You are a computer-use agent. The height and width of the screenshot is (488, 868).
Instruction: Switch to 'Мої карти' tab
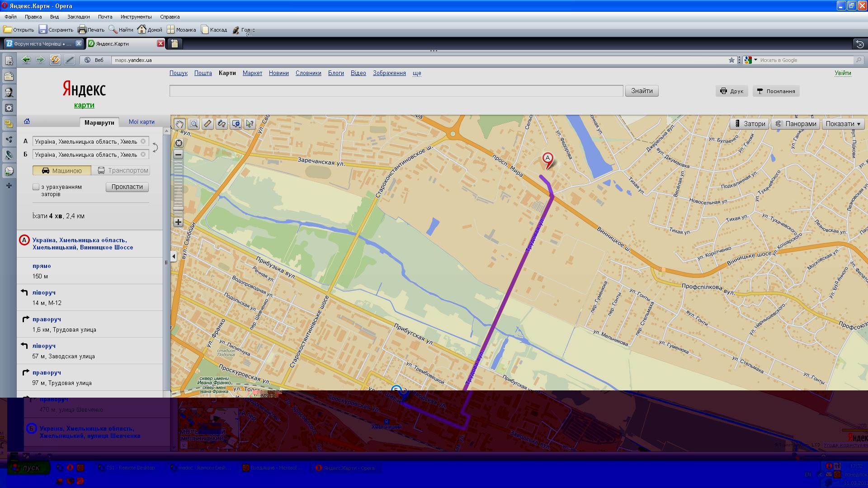(x=142, y=122)
